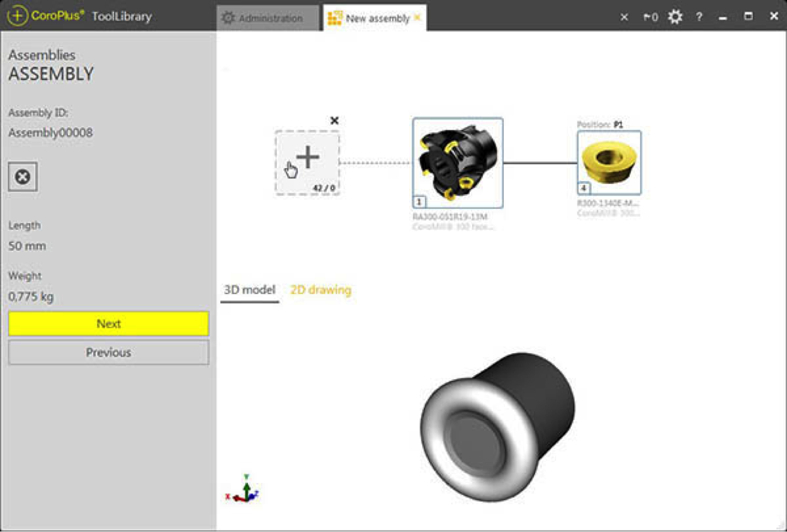Open help question mark icon
Screen dimensions: 787x532
pos(699,17)
